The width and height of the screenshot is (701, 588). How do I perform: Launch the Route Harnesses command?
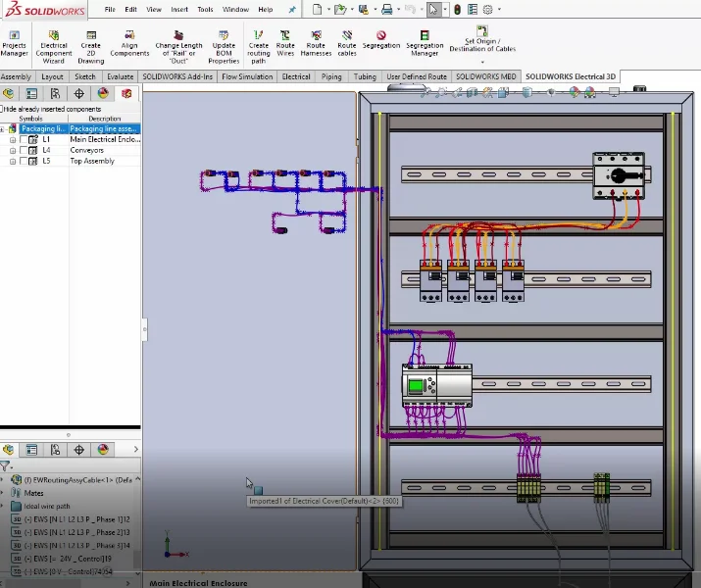coord(316,39)
